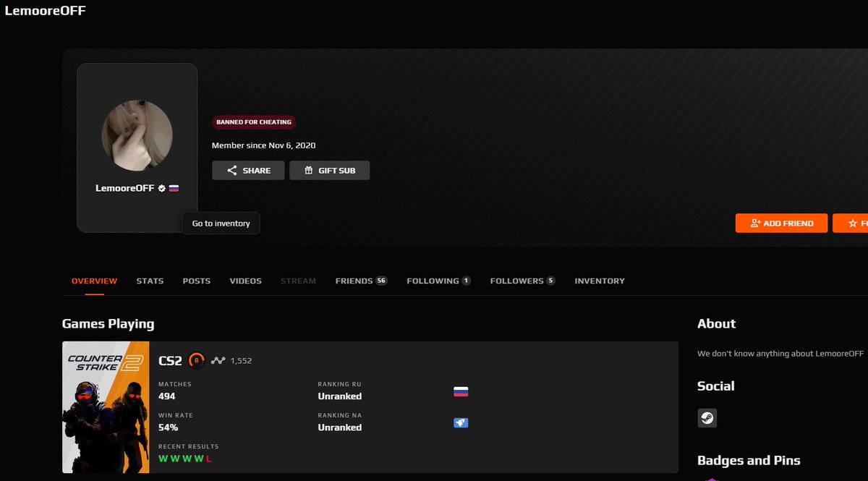
Task: Open the Counter-Strike 2 game cover image
Action: [x=106, y=407]
